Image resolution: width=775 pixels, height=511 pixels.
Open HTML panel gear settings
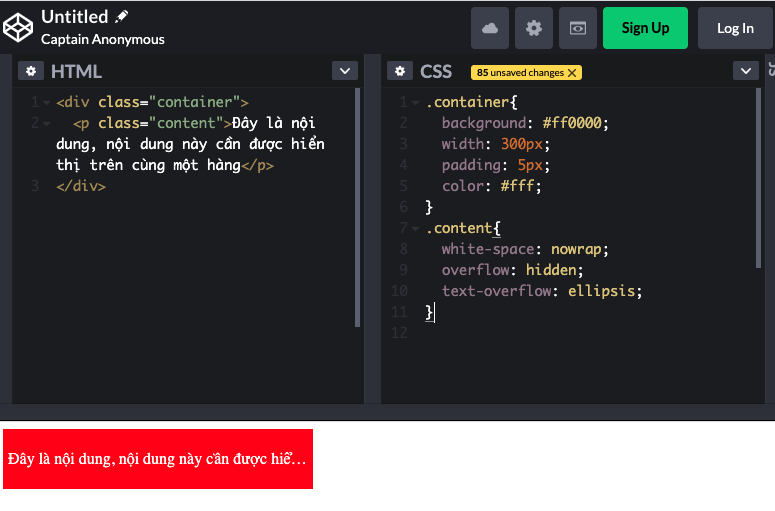(x=31, y=71)
